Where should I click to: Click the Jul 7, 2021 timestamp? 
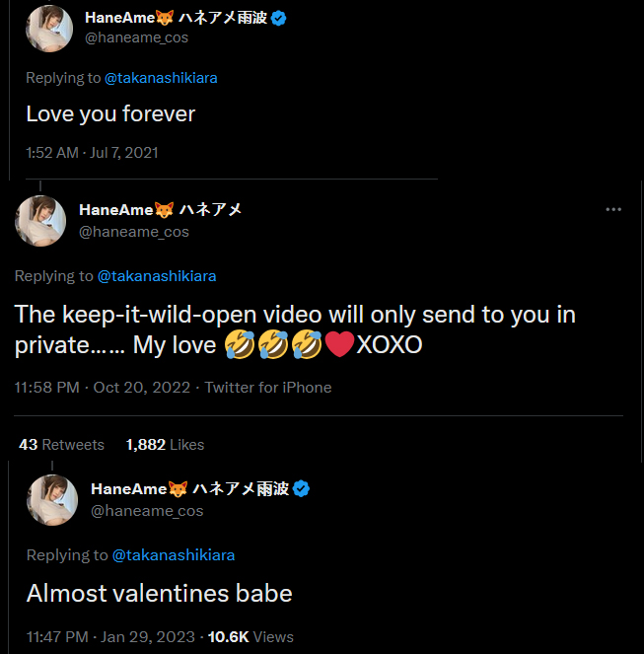(123, 152)
